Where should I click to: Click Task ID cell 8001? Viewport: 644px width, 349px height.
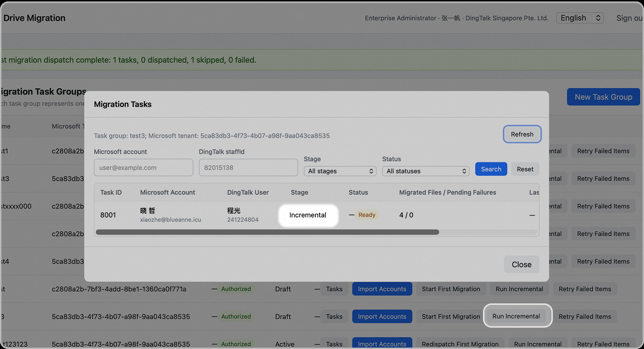(x=108, y=215)
